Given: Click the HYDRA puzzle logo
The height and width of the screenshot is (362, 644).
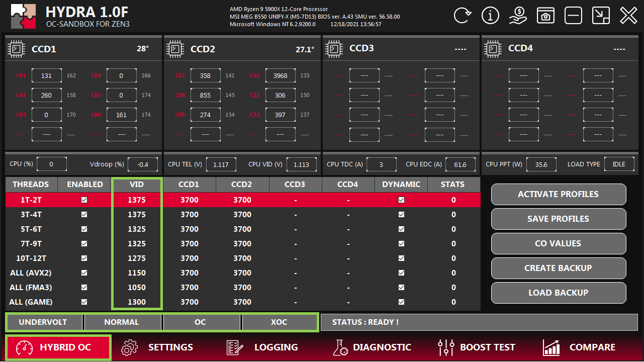Looking at the screenshot, I should [24, 16].
